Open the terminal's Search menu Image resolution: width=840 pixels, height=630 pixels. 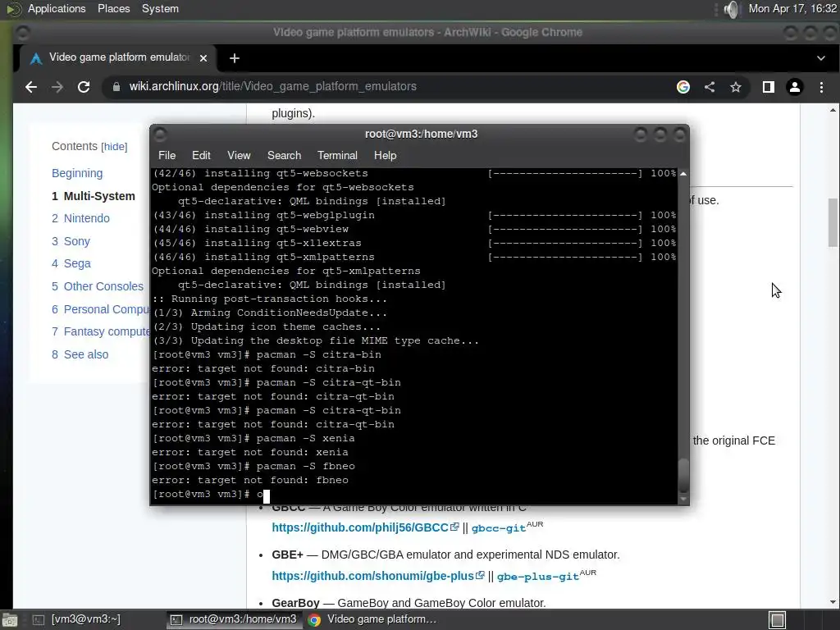pyautogui.click(x=284, y=155)
